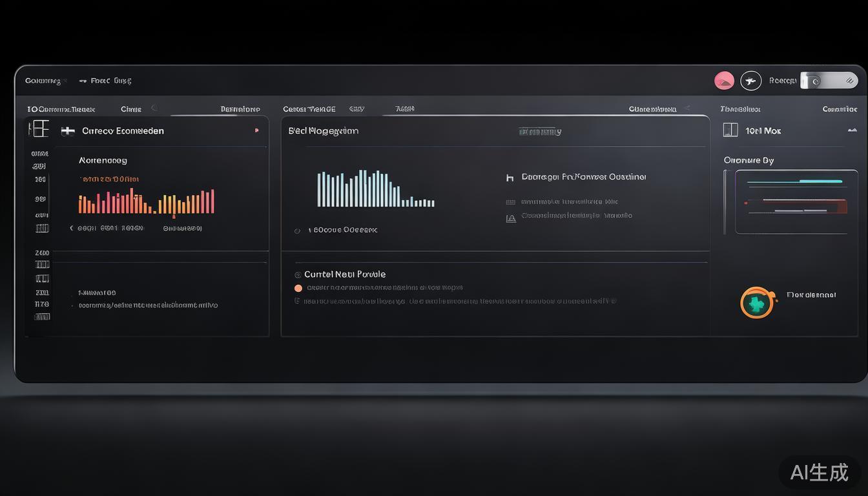
Task: Select the circle option beside 1 60oote Ooeeerc
Action: click(x=297, y=231)
